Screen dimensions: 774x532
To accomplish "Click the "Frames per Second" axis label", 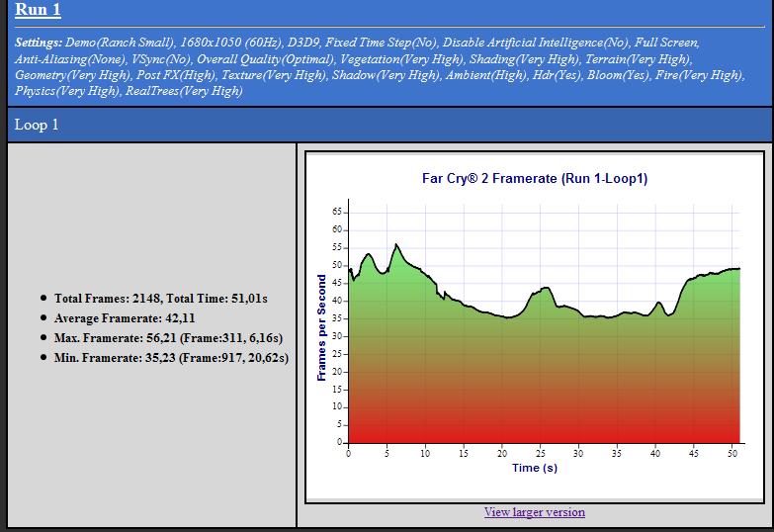I will coord(322,327).
